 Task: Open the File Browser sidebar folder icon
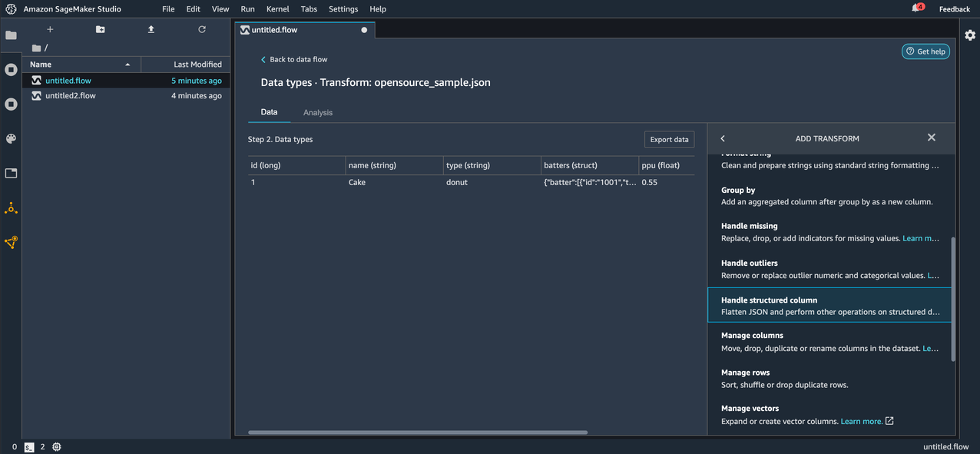click(x=11, y=35)
